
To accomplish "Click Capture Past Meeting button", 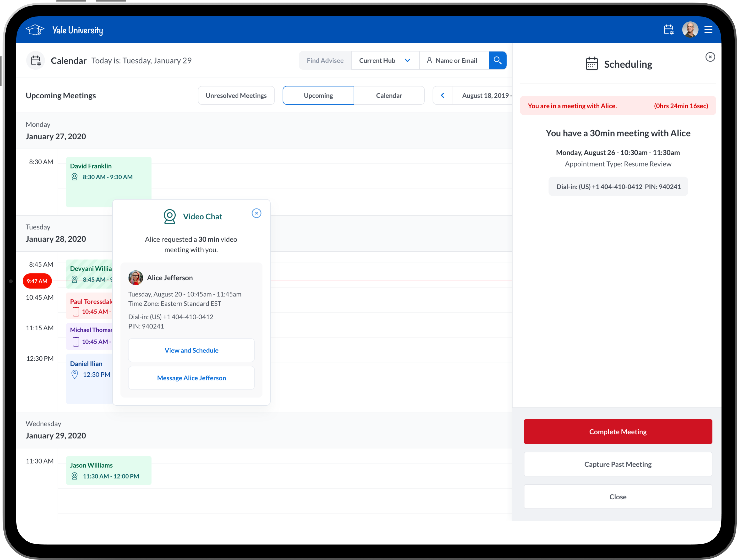I will pos(618,464).
